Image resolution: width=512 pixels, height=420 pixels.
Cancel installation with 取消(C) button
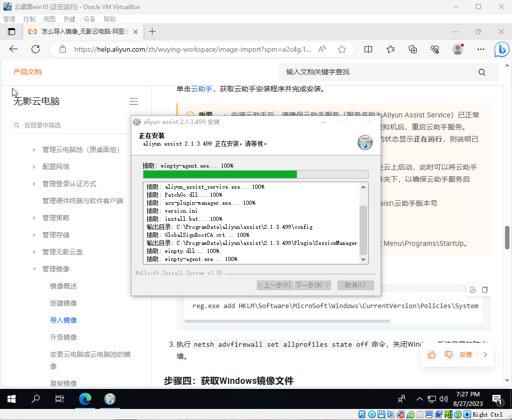tap(355, 285)
